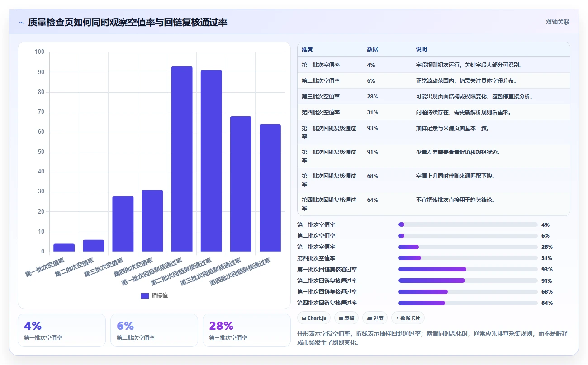Click the 第二批次回链复核通过率 bar at 91

click(211, 161)
